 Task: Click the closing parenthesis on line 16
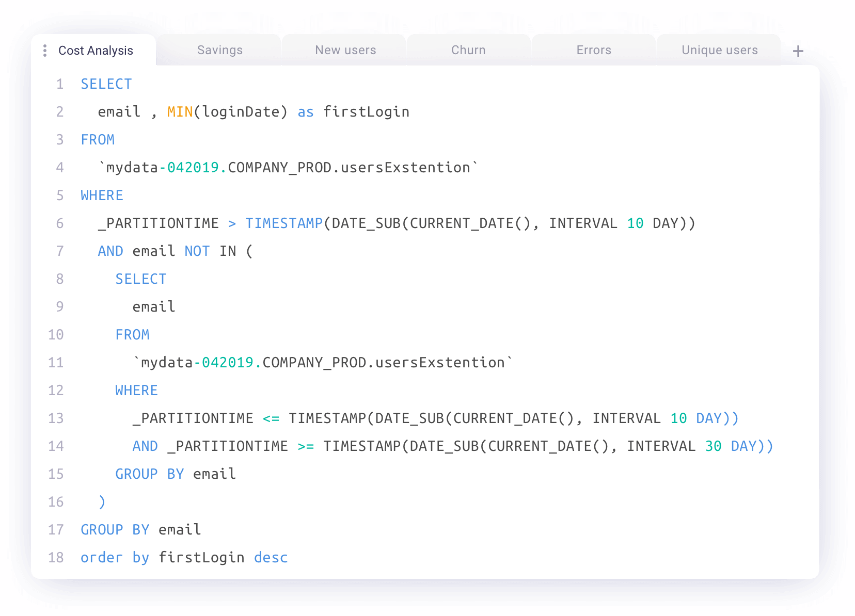click(x=102, y=502)
